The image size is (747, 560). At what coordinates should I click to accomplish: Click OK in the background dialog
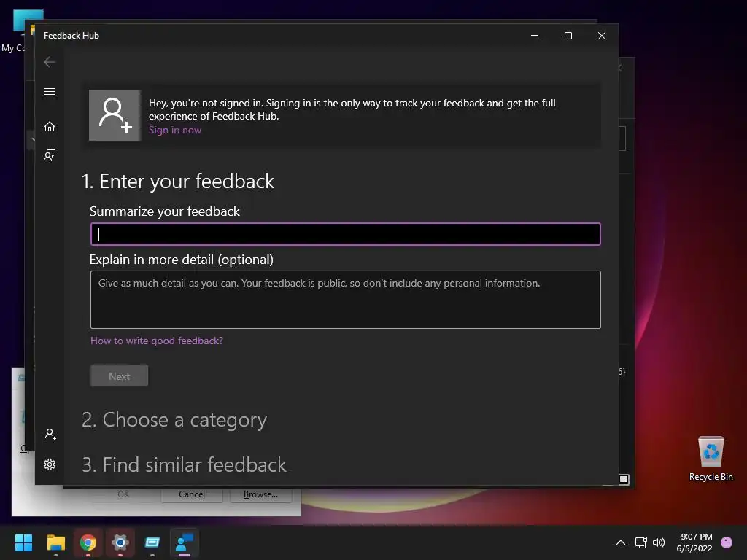click(x=123, y=494)
